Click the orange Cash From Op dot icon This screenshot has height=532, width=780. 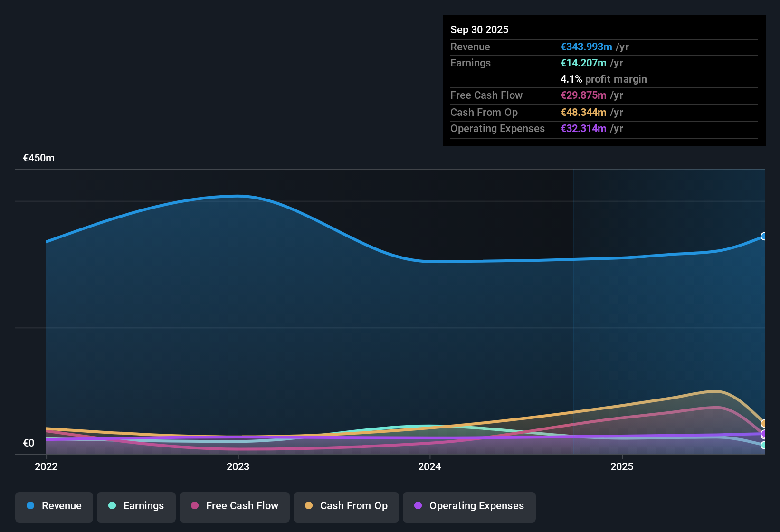pos(309,506)
